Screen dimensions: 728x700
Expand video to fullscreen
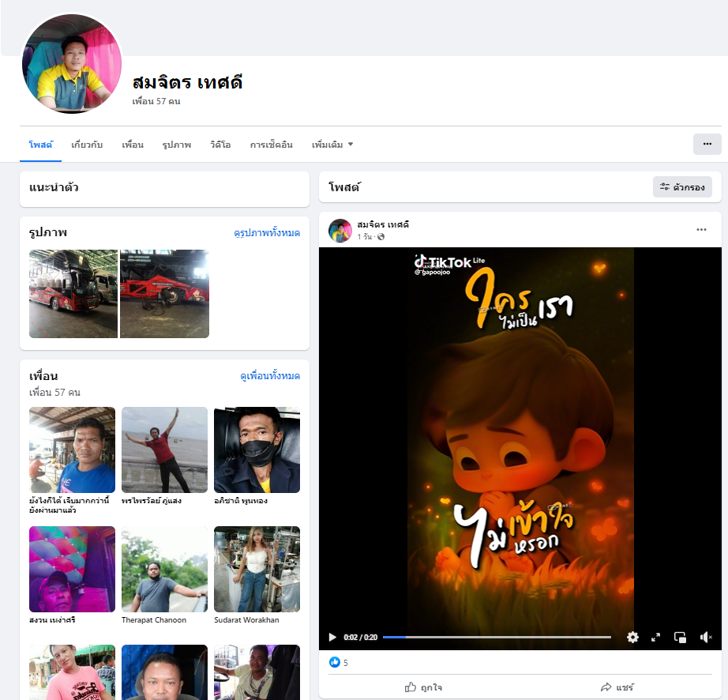[655, 637]
